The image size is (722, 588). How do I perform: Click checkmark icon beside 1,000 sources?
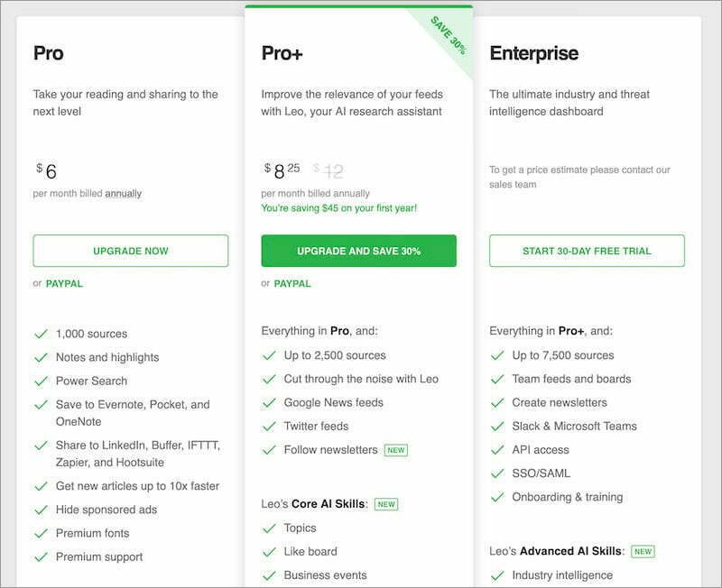point(41,334)
